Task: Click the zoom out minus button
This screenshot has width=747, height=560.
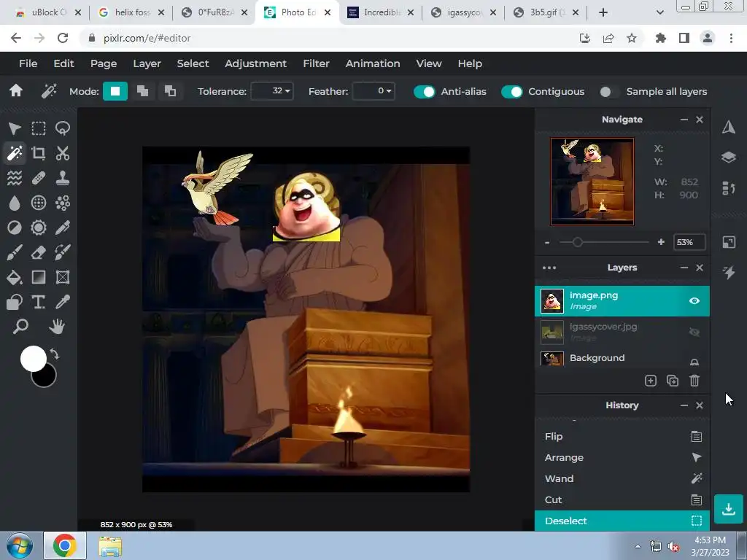Action: (547, 242)
